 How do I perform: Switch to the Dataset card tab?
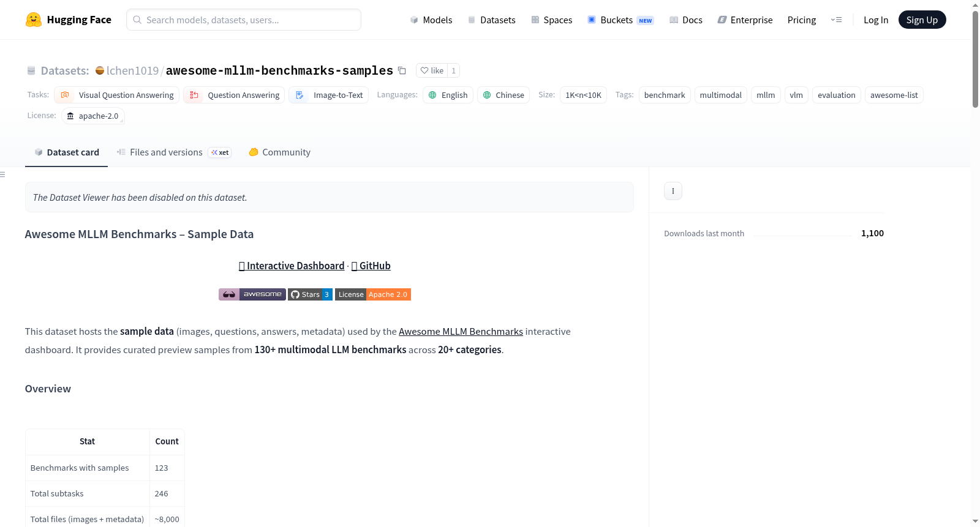(x=67, y=152)
